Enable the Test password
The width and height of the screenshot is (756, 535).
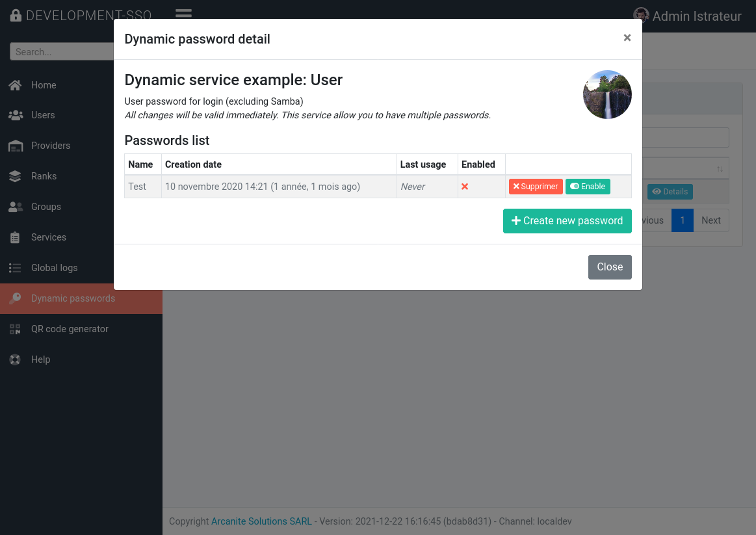click(588, 187)
